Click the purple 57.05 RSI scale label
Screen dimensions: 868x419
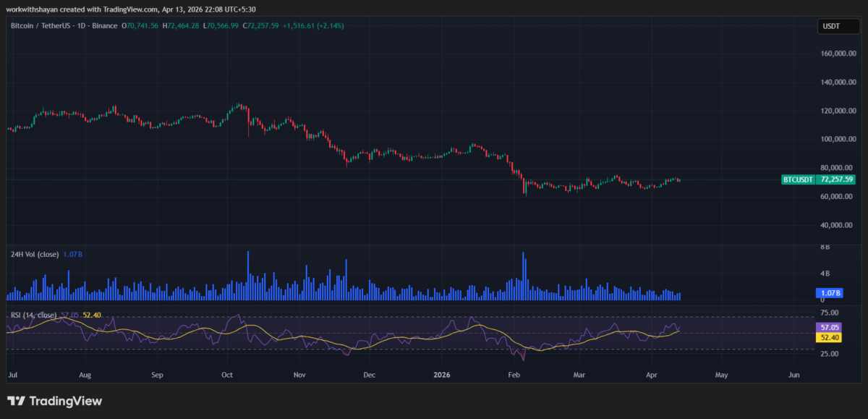tap(830, 327)
